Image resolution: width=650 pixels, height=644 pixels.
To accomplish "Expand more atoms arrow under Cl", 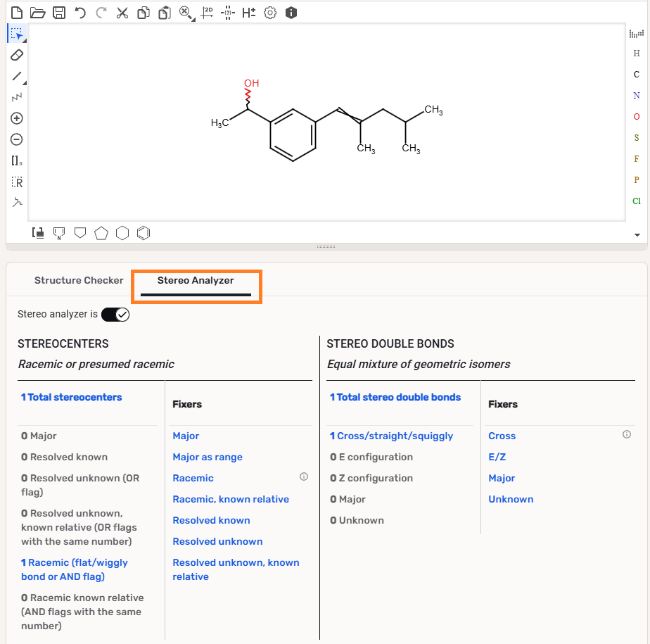I will pyautogui.click(x=637, y=234).
